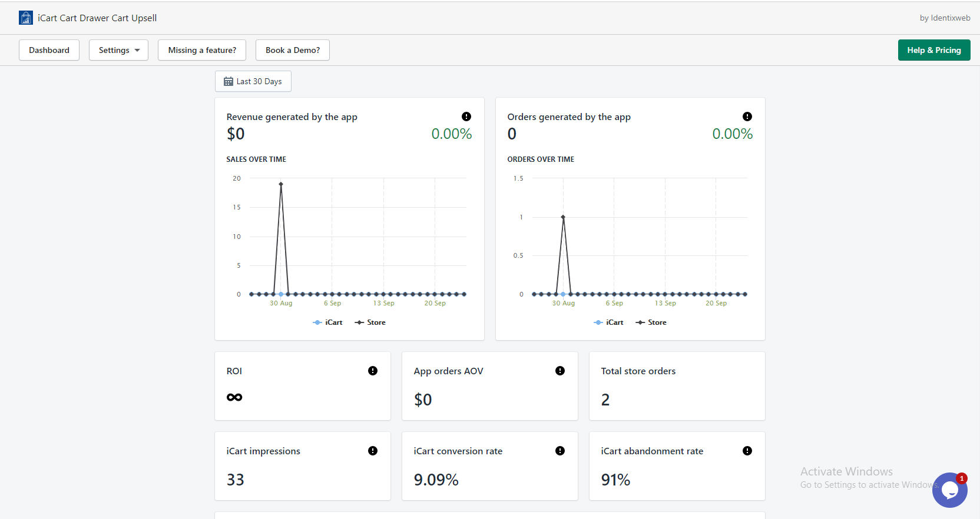Click SALES OVER TIME heading
Screen dimensions: 980x519
(256, 159)
